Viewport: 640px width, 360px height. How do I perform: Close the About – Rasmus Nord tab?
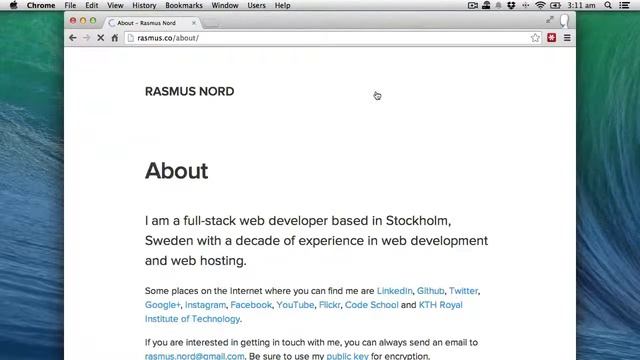click(194, 23)
